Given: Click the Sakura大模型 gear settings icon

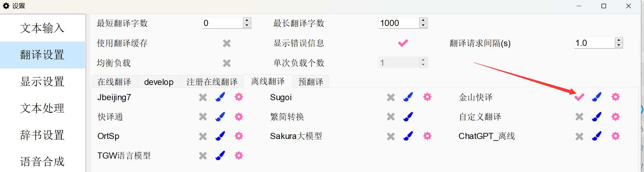Looking at the screenshot, I should [427, 136].
